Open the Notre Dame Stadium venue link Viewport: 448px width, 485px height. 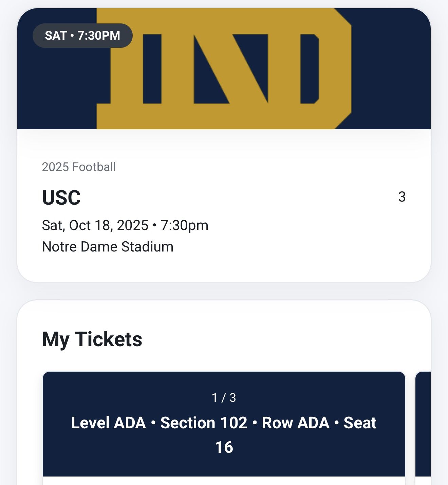coord(108,247)
